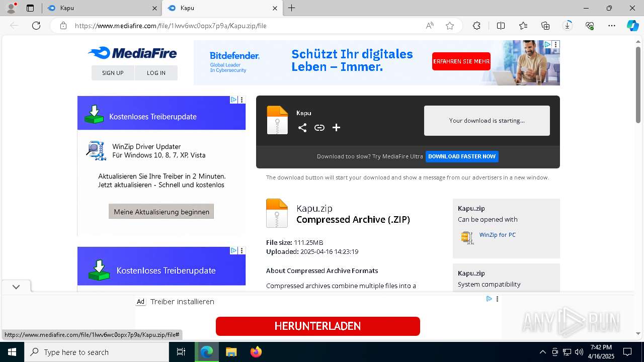Open the first Treiberupdate ad options dots
This screenshot has width=644, height=362.
(242, 100)
